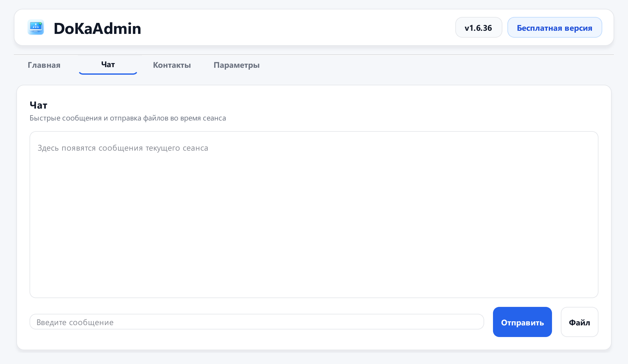Switch to the Контакты tab
Viewport: 628px width, 364px height.
(172, 65)
